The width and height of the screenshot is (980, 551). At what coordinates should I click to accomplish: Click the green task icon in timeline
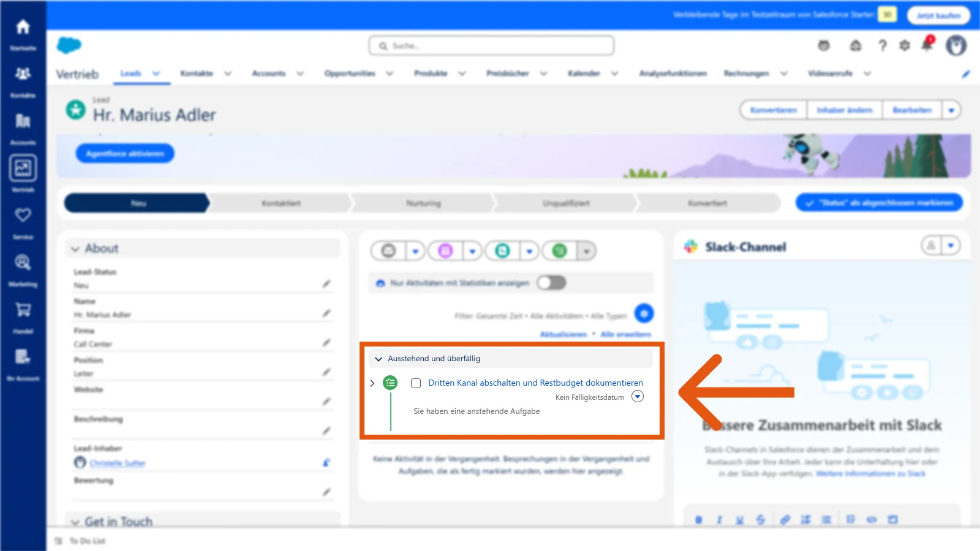pyautogui.click(x=390, y=383)
